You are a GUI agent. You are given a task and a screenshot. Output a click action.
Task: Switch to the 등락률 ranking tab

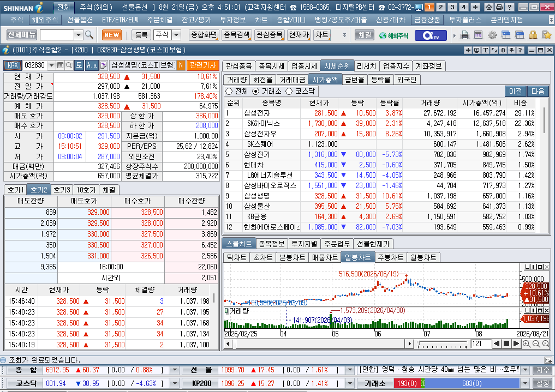tap(380, 80)
